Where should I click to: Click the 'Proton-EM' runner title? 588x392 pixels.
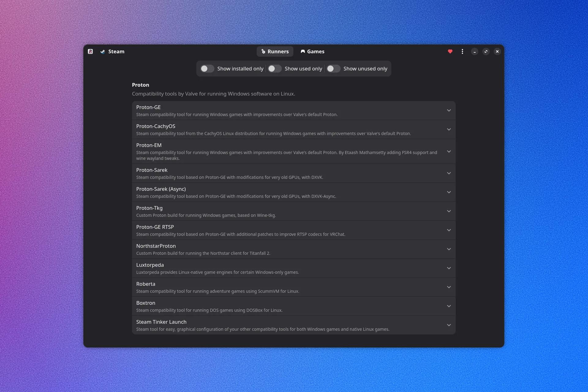[149, 145]
